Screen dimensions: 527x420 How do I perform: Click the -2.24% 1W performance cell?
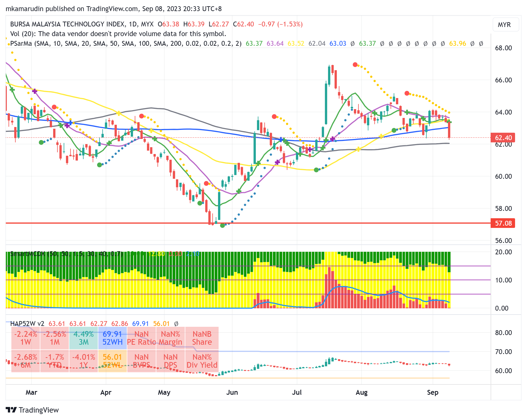pos(26,338)
